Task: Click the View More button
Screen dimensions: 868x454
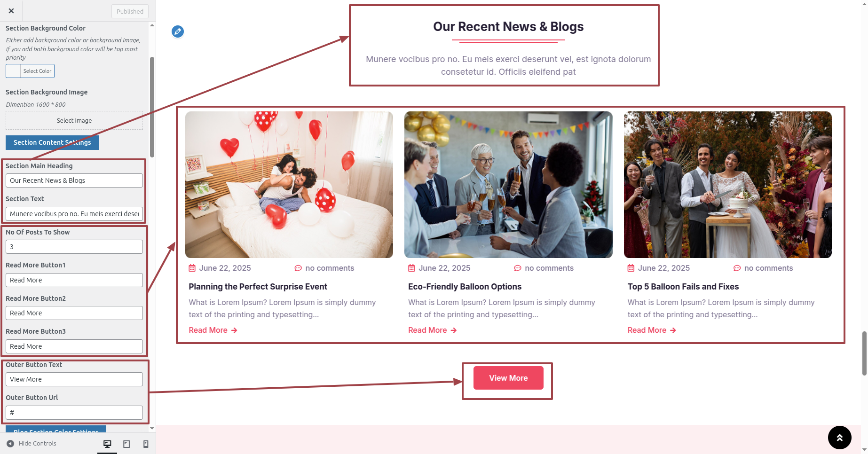Action: tap(508, 378)
